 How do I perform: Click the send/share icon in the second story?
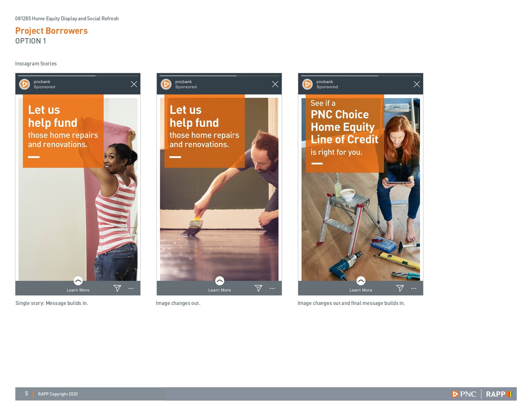click(x=258, y=288)
